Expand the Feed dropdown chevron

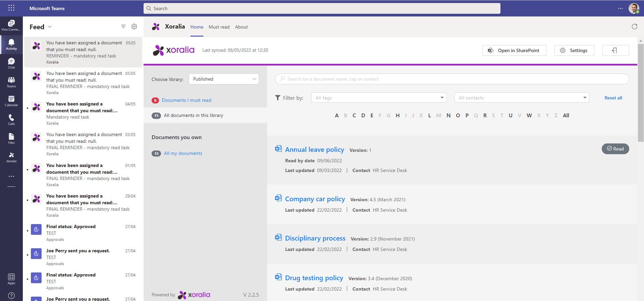click(x=50, y=27)
